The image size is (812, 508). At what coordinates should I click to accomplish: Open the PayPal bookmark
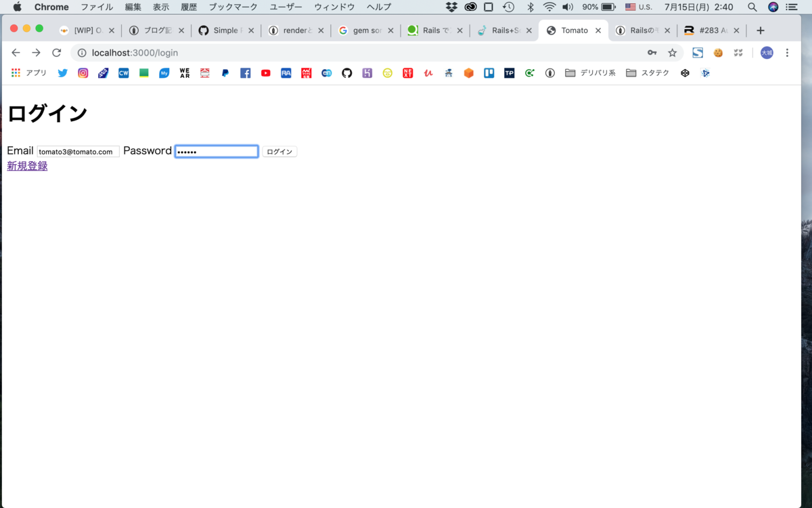pos(225,72)
